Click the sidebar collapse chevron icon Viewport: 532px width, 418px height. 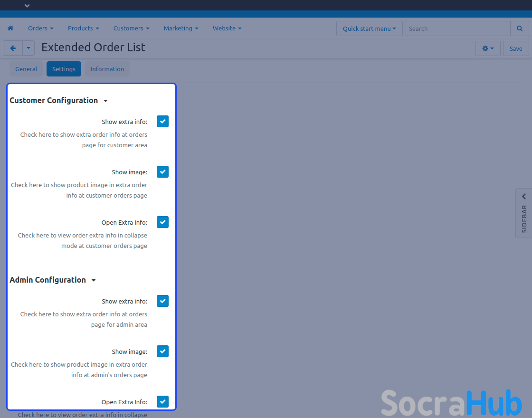click(524, 196)
